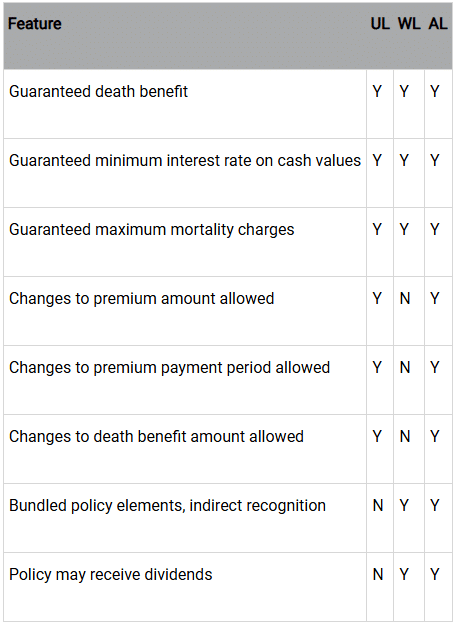The image size is (457, 625).
Task: Click Changes to death benefit amount allowed
Action: coord(156,436)
